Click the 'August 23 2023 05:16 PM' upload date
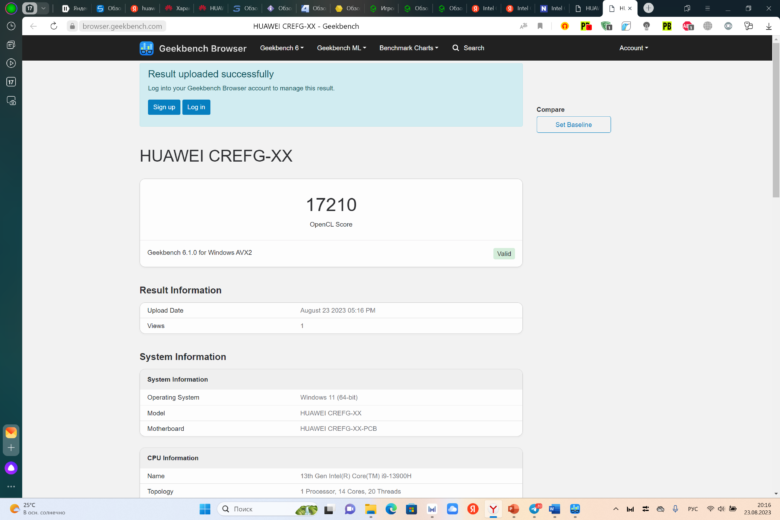Screen dimensions: 780x520 pos(338,311)
